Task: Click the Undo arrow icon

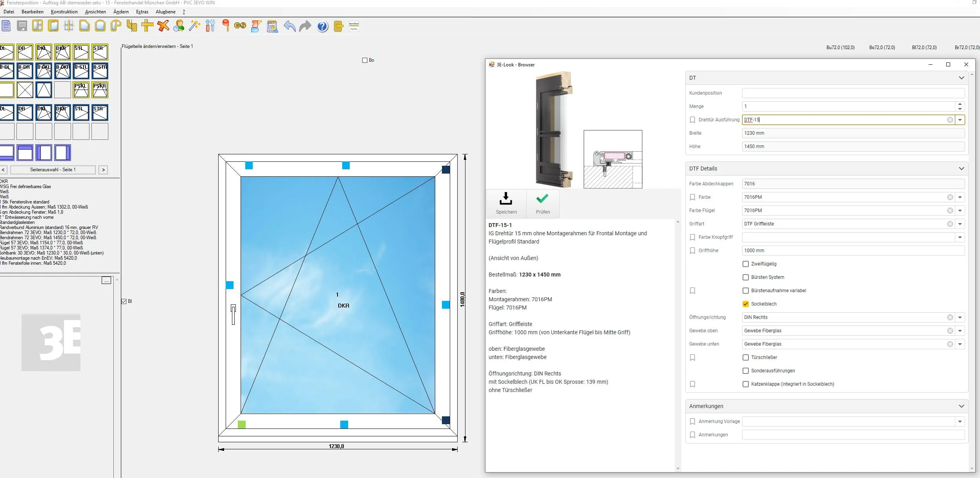Action: [x=290, y=26]
